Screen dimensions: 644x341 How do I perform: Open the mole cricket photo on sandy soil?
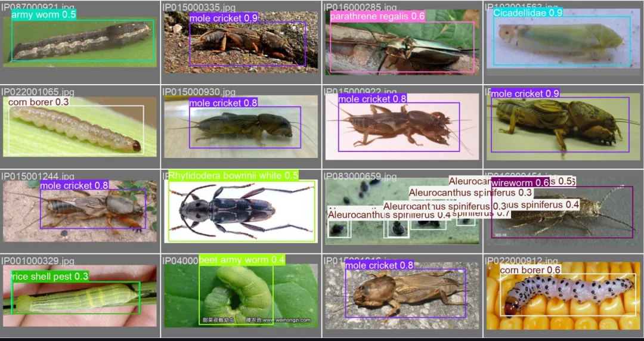80,211
